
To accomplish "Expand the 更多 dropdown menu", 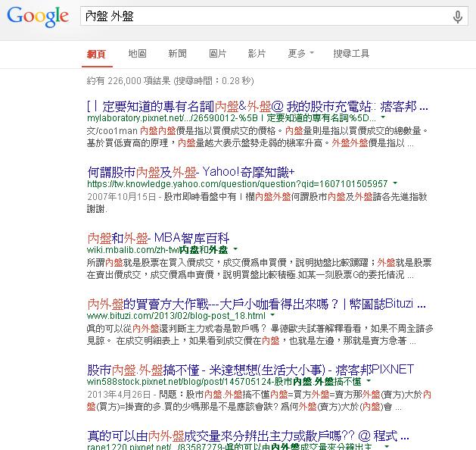I will click(300, 54).
